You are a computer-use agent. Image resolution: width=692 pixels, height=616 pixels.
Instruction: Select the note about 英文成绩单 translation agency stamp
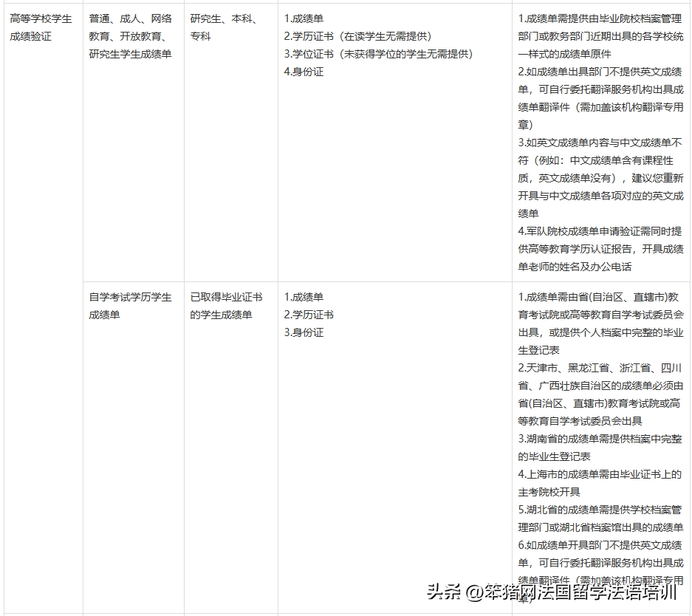(x=600, y=98)
